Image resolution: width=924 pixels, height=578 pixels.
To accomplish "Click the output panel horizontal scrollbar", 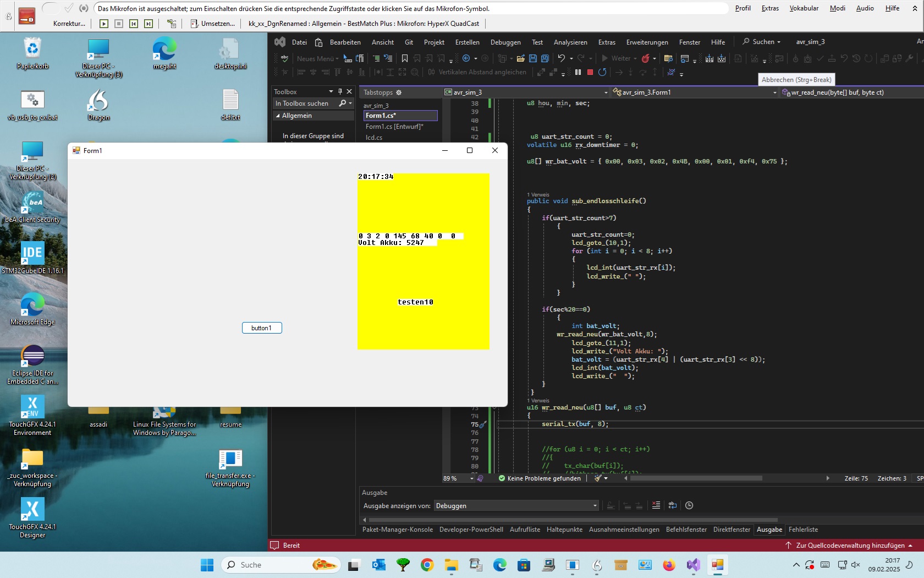I will (573, 520).
